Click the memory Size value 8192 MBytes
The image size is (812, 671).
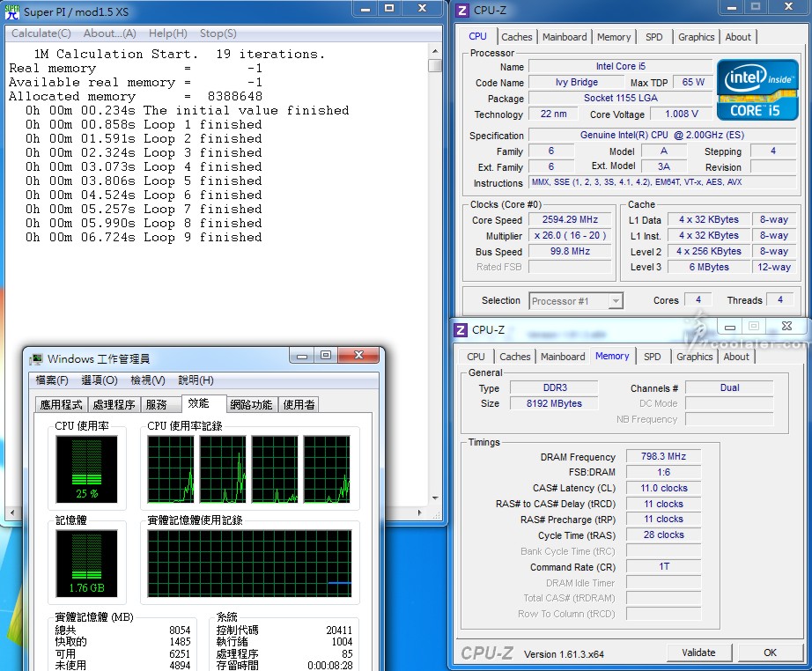click(x=554, y=403)
